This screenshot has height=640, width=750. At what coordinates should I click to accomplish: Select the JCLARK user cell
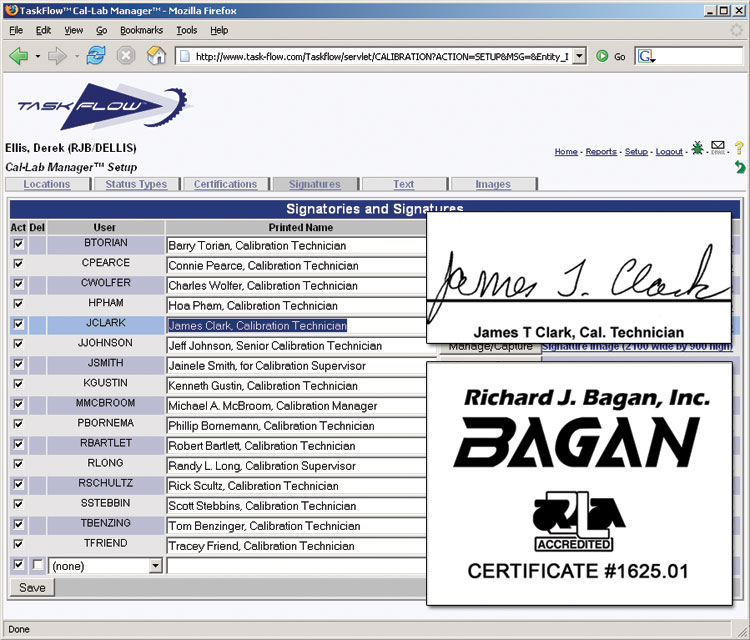tap(105, 324)
